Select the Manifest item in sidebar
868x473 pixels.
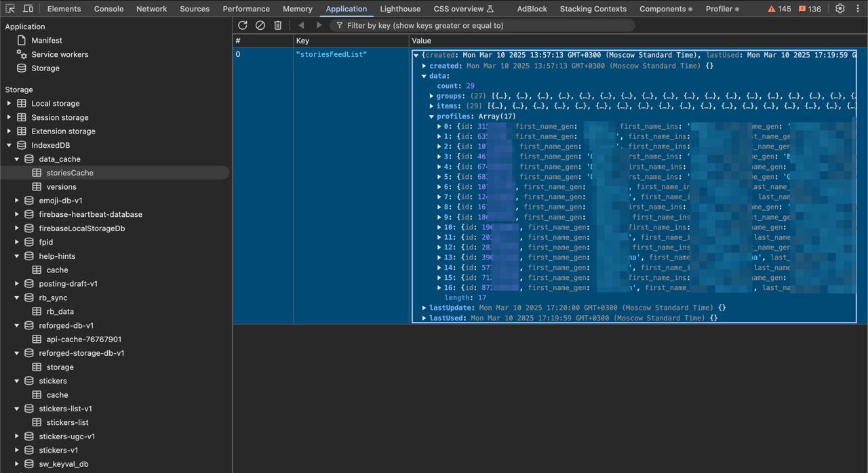pos(46,41)
